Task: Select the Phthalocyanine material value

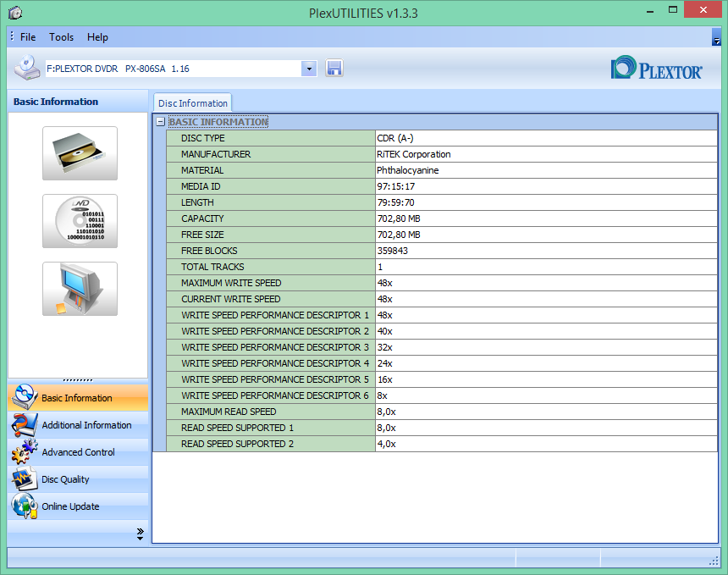Action: coord(408,170)
